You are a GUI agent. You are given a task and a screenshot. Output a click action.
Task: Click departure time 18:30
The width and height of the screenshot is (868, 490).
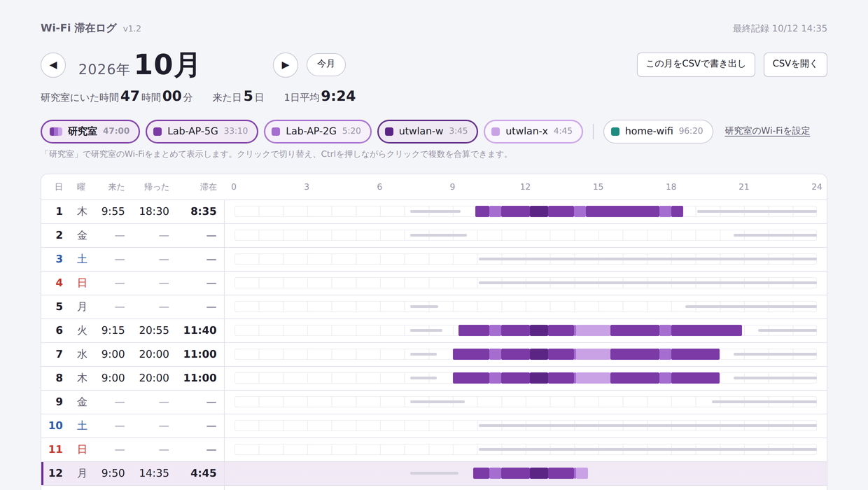pos(154,211)
